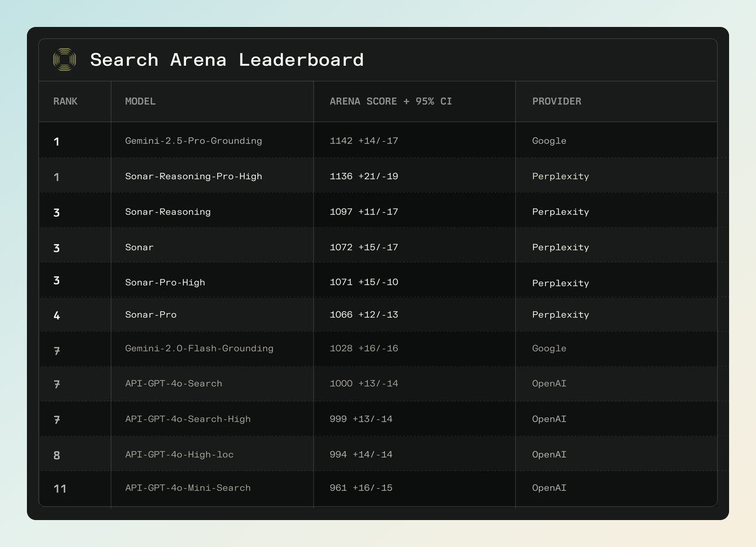Click model name Gemini-2.0-Flash-Grounding
The height and width of the screenshot is (547, 756).
pyautogui.click(x=200, y=348)
